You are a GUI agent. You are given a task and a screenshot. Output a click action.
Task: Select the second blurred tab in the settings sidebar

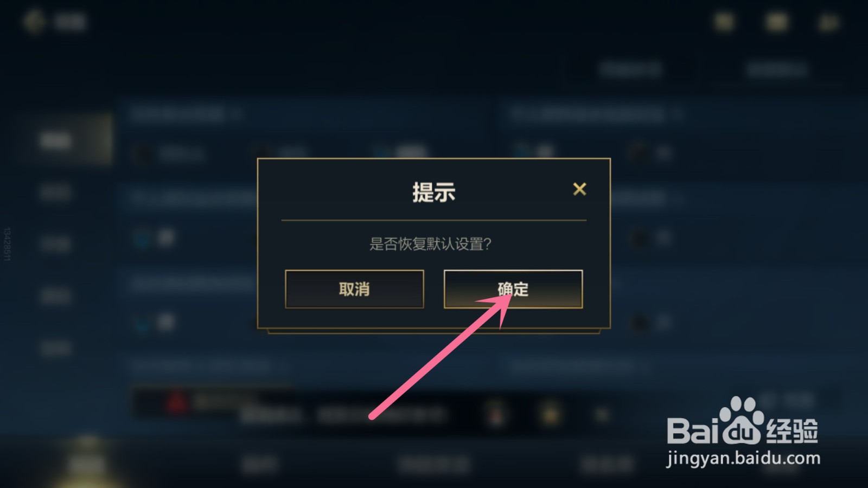click(x=56, y=192)
